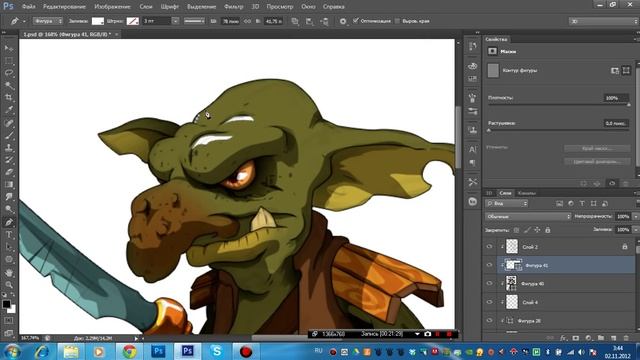
Task: Open path arrangement options in options bar
Action: [324, 21]
